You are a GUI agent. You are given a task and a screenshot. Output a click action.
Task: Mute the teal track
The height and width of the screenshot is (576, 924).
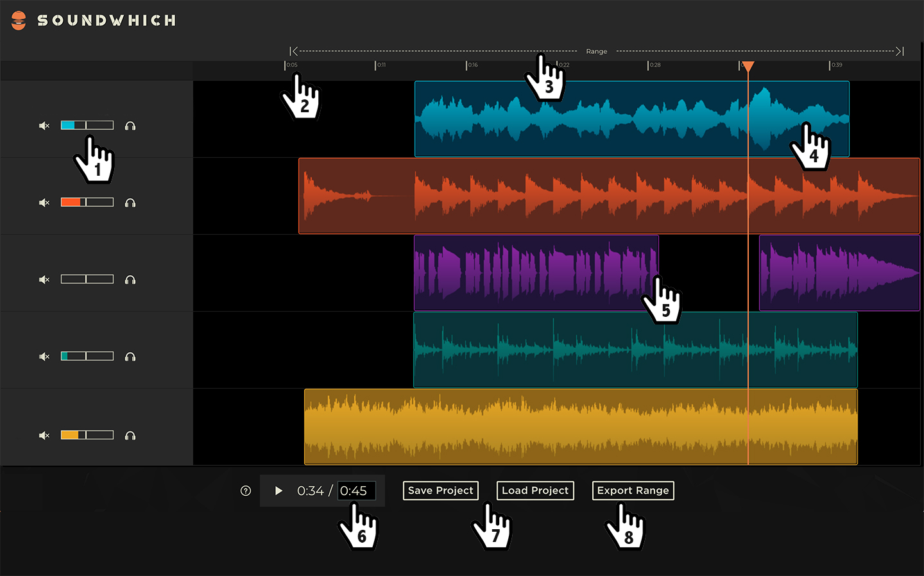coord(44,357)
